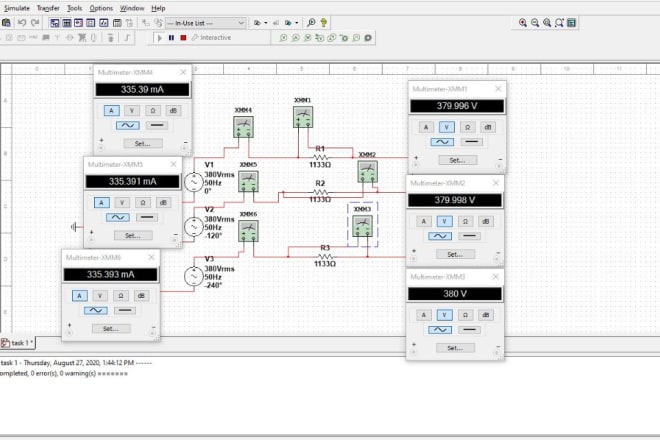Click Set... in Multimeter-XMM1 window

tap(458, 160)
